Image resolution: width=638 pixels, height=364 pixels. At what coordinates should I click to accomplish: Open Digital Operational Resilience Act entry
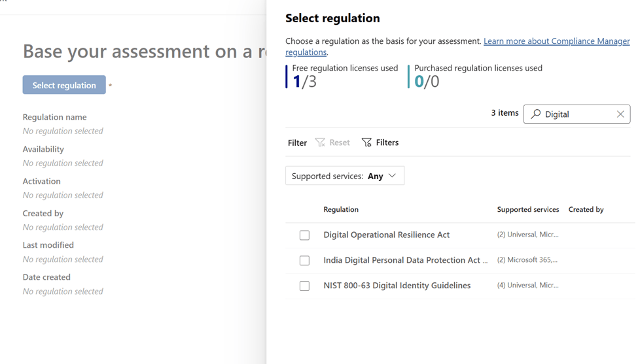pyautogui.click(x=386, y=235)
